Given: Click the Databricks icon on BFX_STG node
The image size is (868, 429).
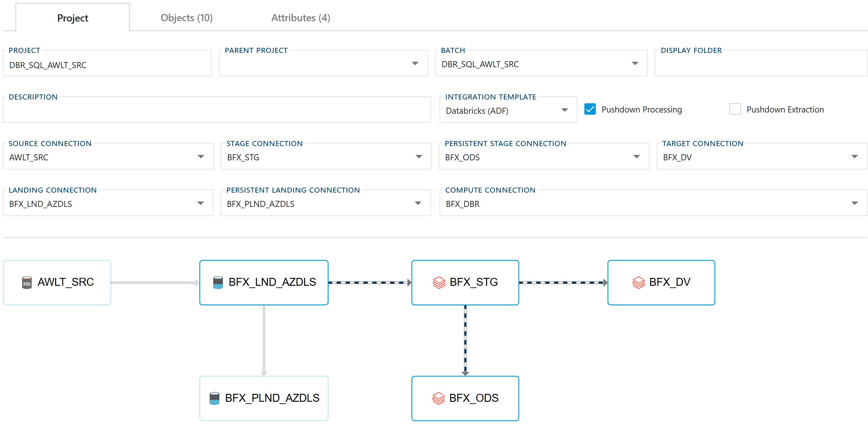Looking at the screenshot, I should (439, 282).
